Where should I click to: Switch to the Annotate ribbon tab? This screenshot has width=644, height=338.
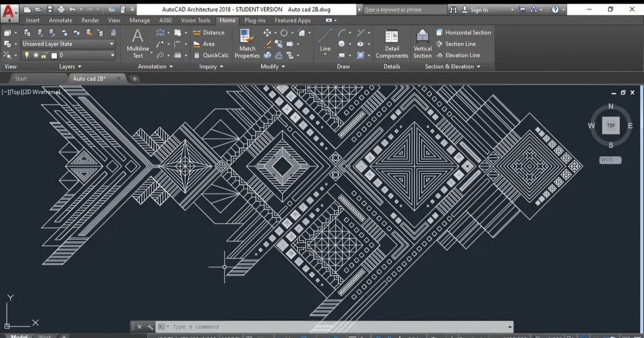tap(60, 20)
